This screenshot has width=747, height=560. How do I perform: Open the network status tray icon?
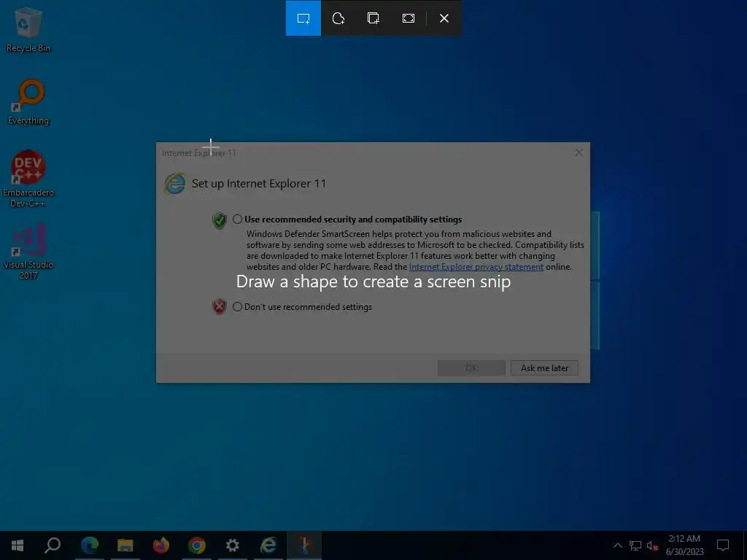click(635, 545)
